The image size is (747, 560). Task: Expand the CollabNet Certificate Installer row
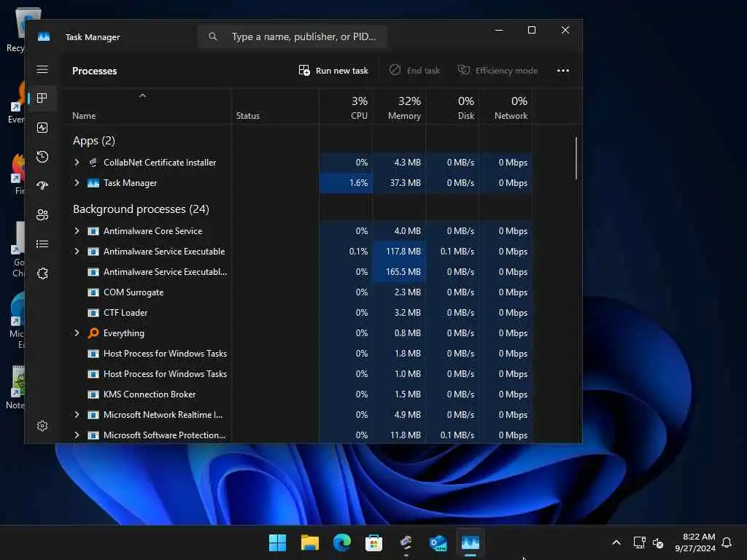(77, 163)
